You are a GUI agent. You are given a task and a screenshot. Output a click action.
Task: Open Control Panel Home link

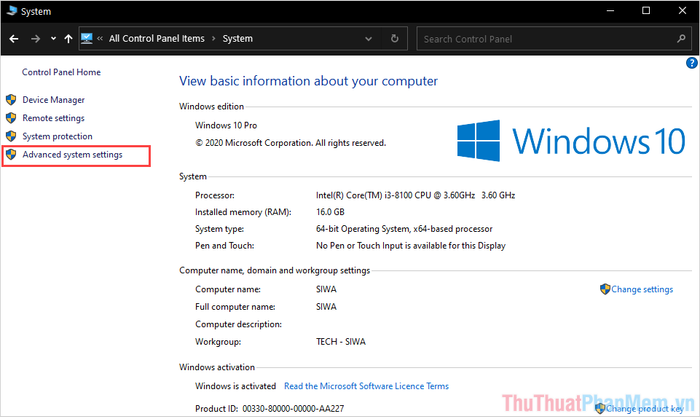61,72
